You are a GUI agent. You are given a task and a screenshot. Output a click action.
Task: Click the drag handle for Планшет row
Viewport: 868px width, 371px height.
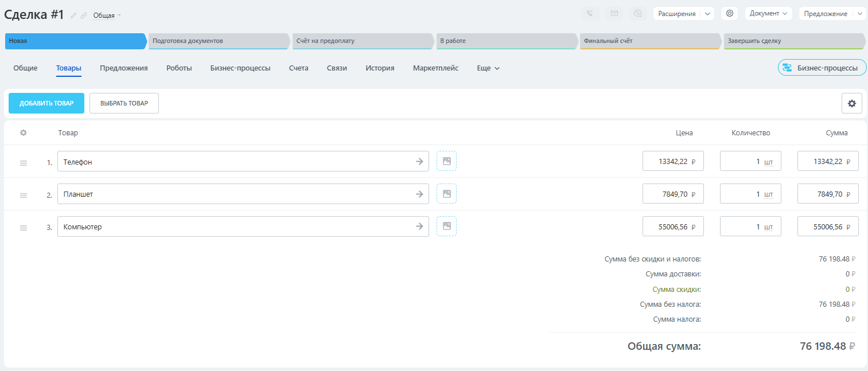click(24, 195)
